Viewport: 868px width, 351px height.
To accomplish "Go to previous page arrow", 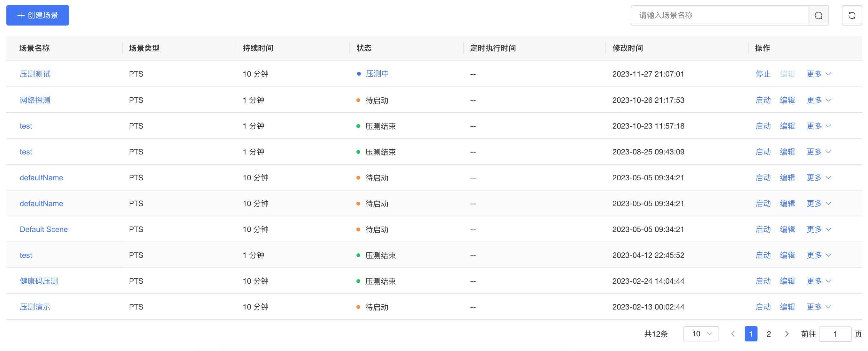I will pos(733,333).
